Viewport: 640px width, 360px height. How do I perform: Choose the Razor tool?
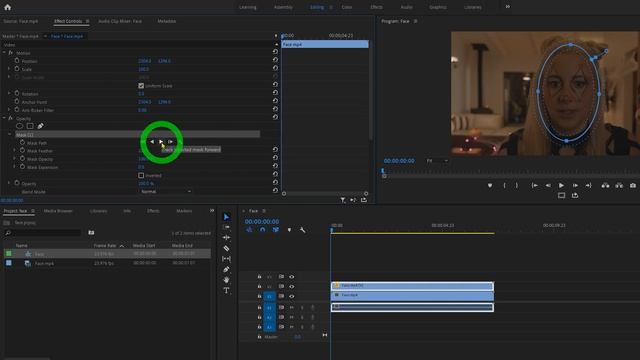(x=226, y=248)
